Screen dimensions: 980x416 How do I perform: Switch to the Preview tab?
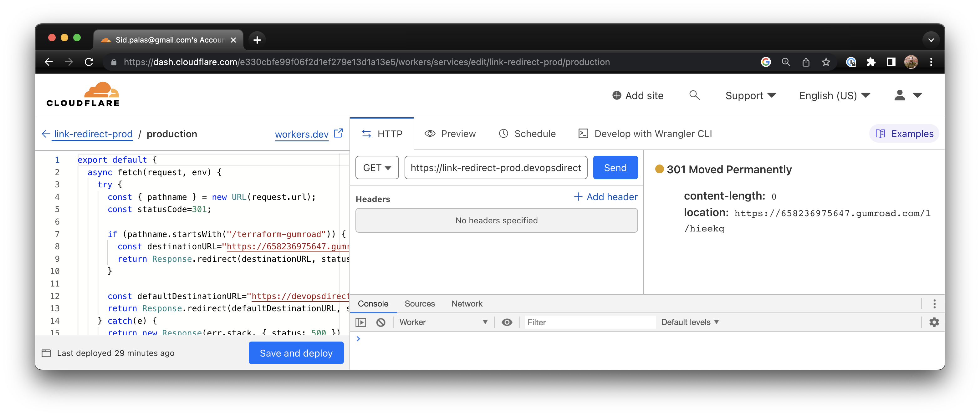coord(451,134)
